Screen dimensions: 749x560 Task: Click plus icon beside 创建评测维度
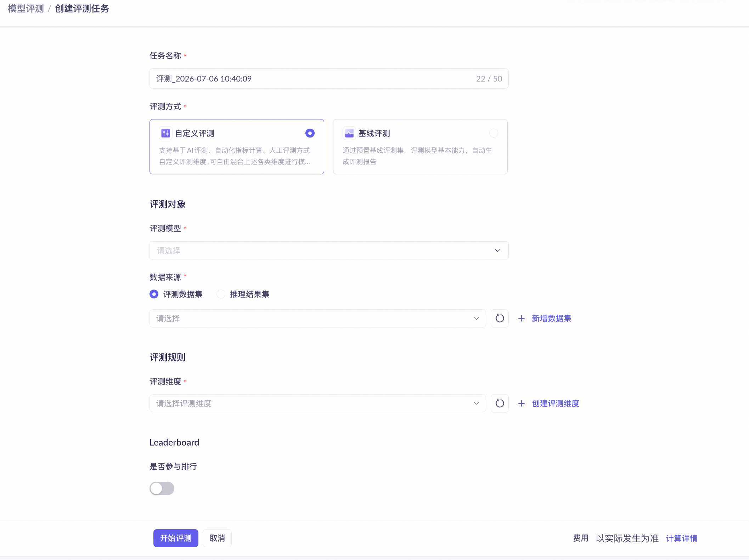pos(522,403)
